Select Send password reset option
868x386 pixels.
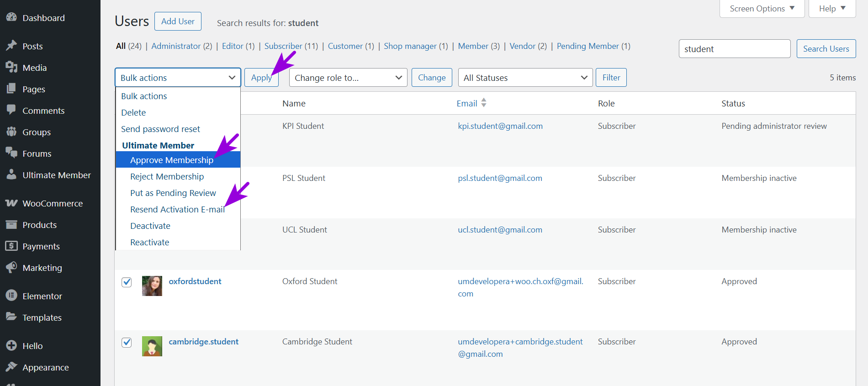178,129
